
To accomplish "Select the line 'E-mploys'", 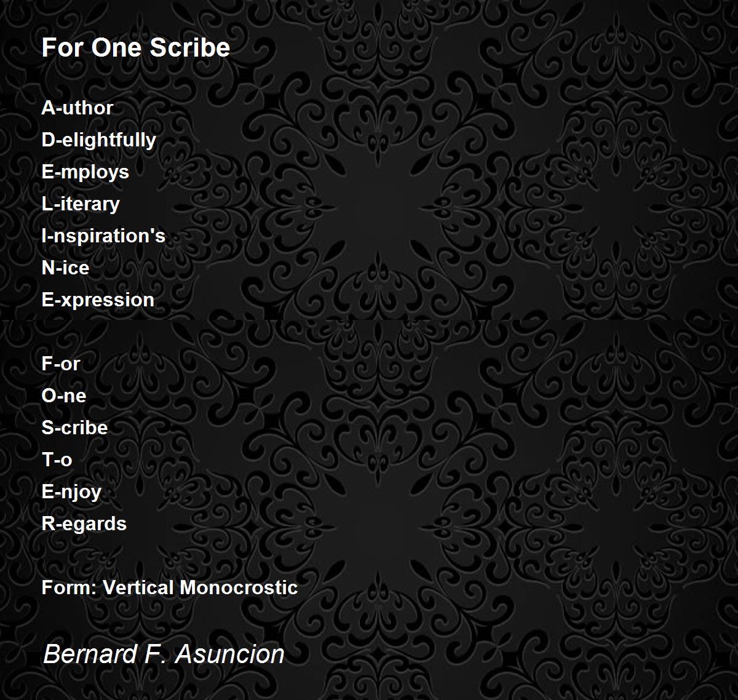I will pos(85,173).
